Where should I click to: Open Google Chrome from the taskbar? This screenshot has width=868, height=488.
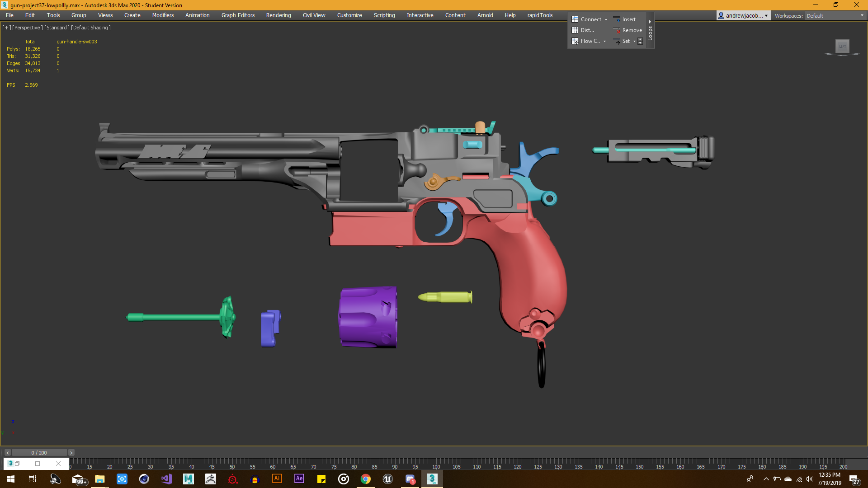366,479
